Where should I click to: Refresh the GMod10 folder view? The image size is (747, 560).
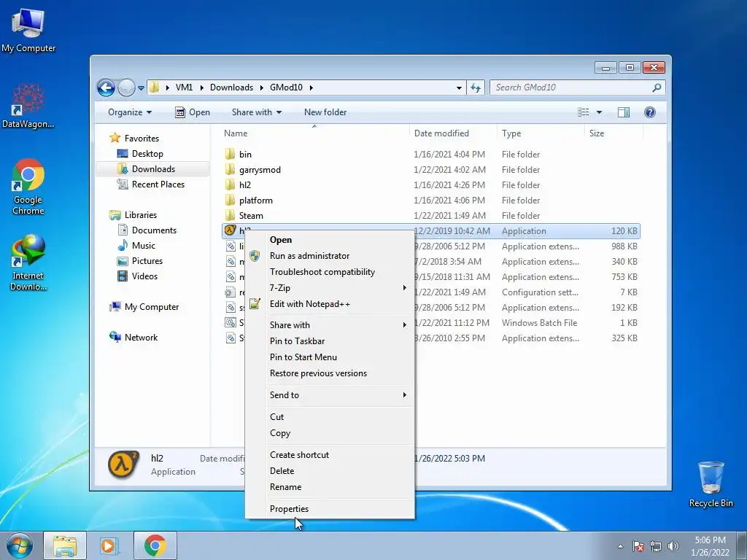(x=476, y=87)
